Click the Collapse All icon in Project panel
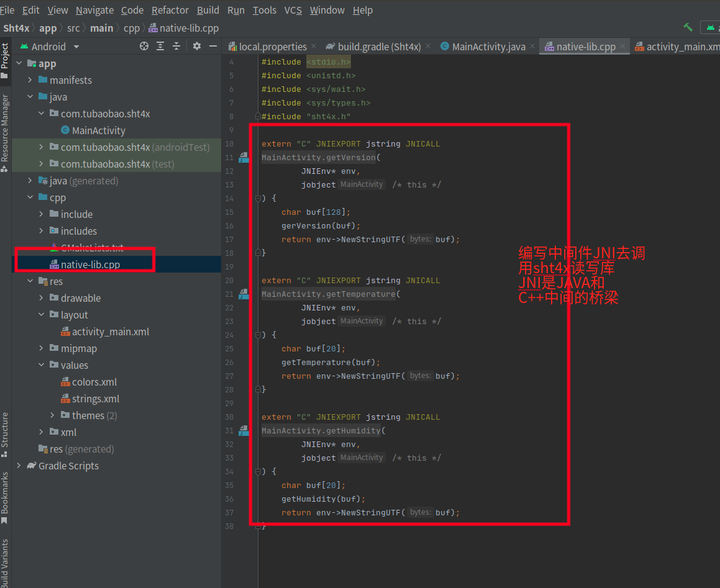720x588 pixels. 176,47
